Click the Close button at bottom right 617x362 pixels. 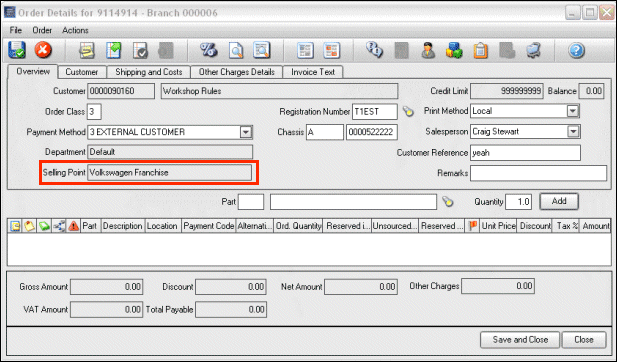click(x=584, y=340)
